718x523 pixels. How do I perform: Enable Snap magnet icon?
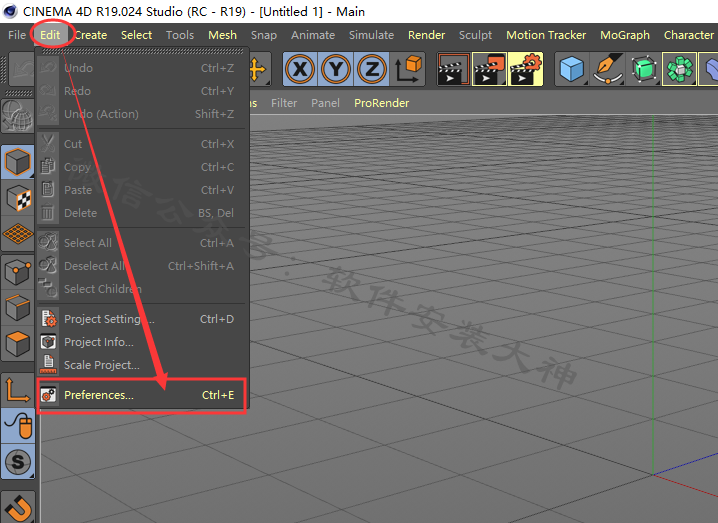click(17, 507)
